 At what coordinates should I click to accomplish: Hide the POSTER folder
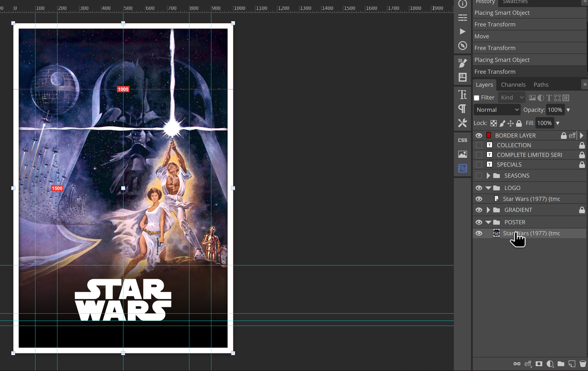[479, 222]
